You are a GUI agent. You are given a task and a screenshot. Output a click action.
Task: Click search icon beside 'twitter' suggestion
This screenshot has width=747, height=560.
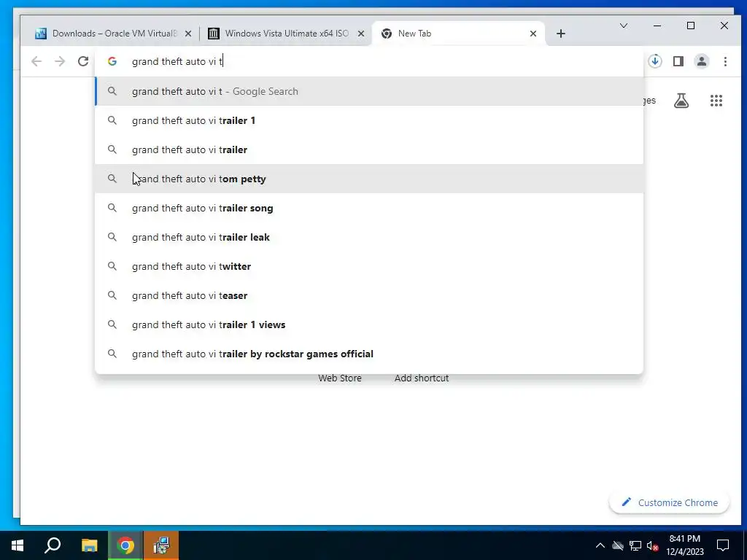click(x=112, y=266)
